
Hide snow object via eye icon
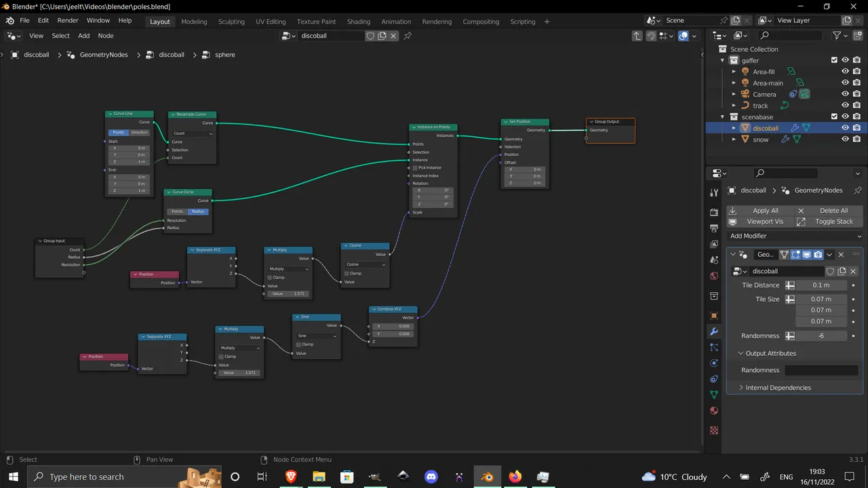tap(845, 140)
